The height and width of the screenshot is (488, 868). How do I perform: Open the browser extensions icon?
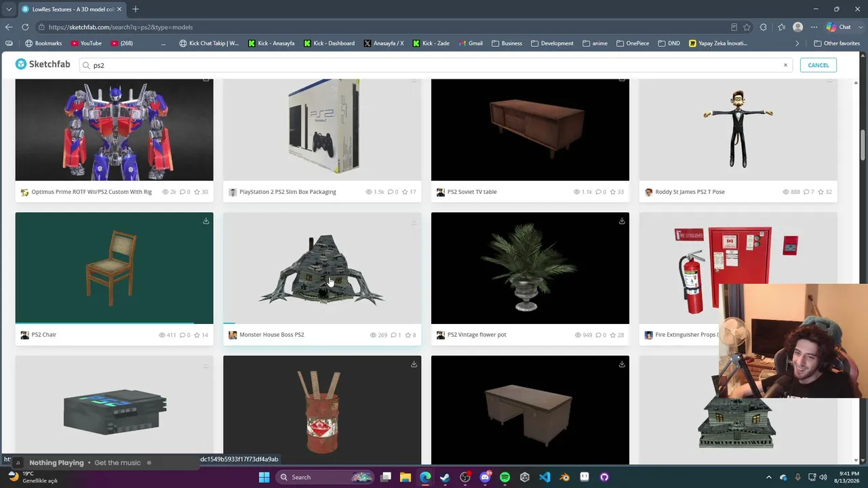(764, 27)
